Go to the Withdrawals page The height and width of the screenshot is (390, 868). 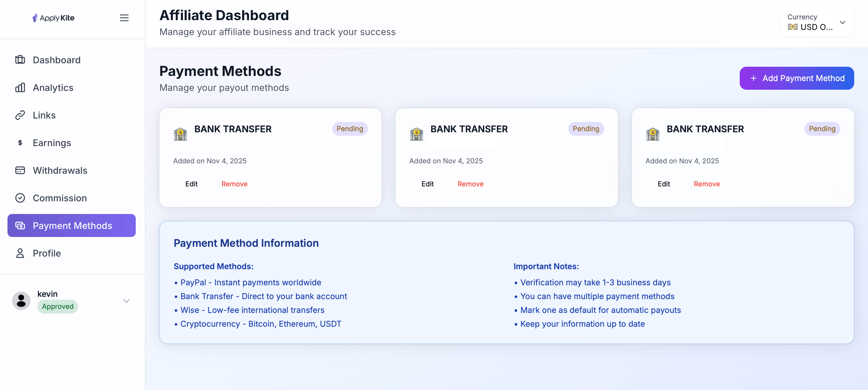click(x=60, y=170)
